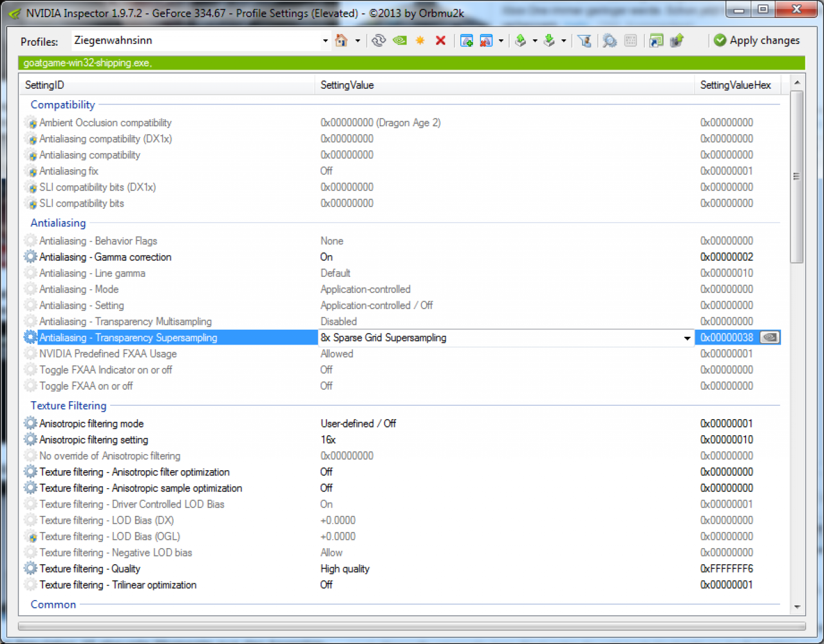Click the refresh profile icon
This screenshot has width=824, height=644.
[379, 41]
